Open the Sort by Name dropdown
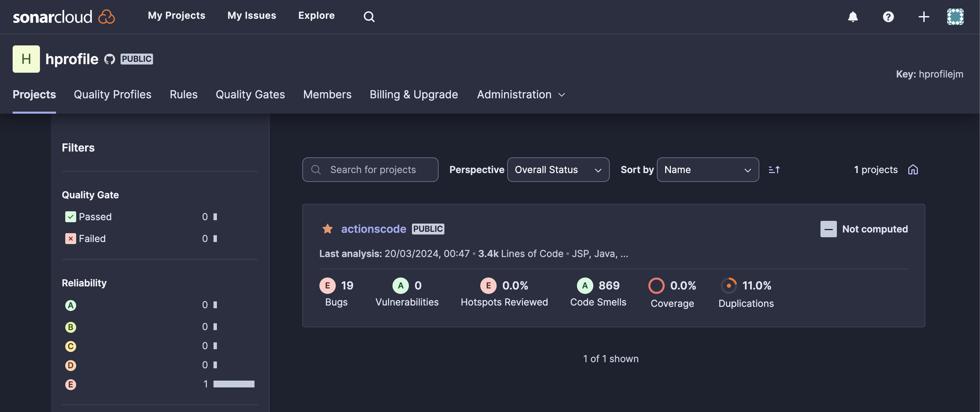This screenshot has width=980, height=412. point(707,170)
